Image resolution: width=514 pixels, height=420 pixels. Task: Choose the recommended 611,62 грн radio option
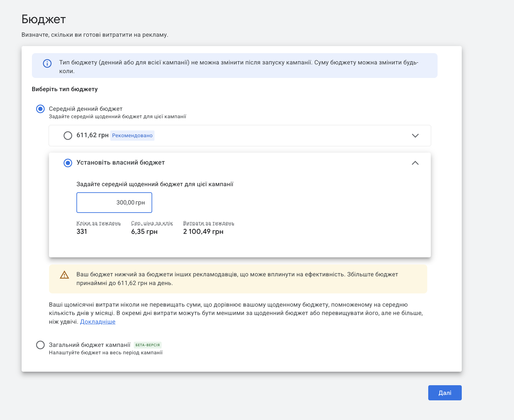(68, 136)
